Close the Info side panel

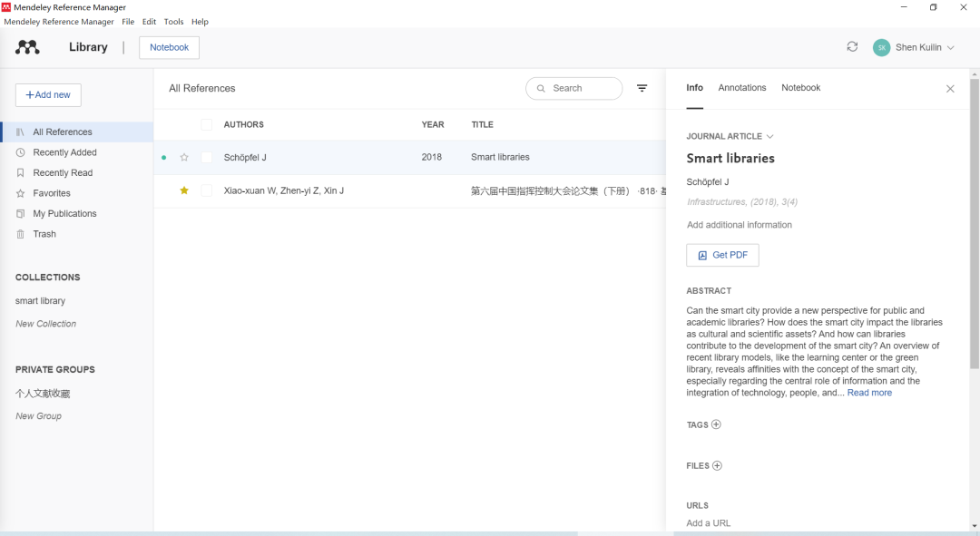[x=950, y=89]
